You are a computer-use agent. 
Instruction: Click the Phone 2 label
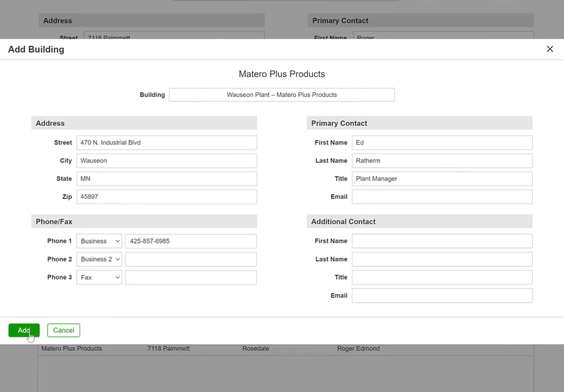(59, 259)
